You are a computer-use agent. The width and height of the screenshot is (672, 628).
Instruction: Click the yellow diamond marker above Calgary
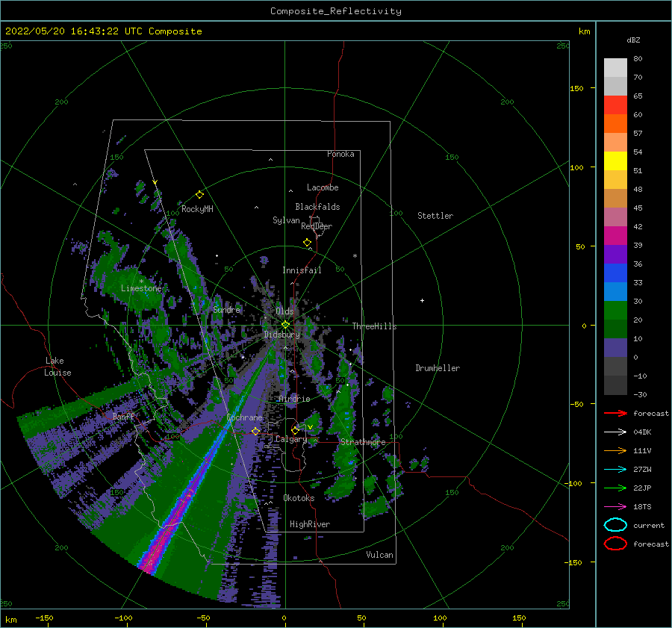point(295,430)
